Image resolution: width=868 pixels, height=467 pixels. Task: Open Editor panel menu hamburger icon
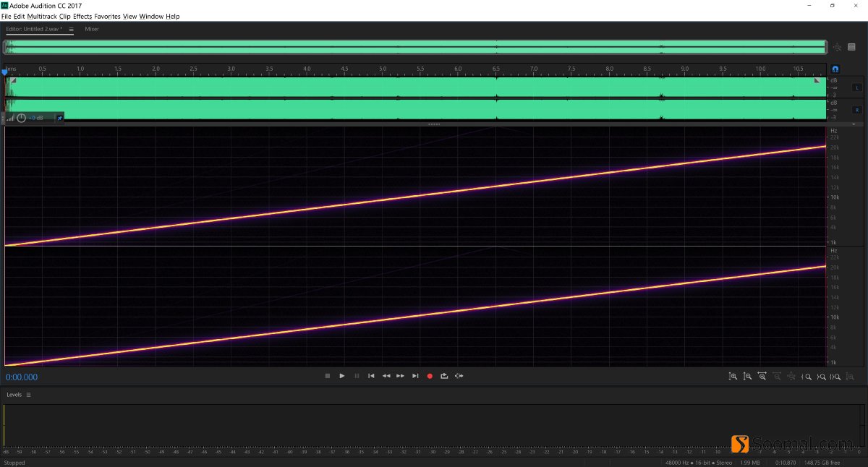[71, 30]
